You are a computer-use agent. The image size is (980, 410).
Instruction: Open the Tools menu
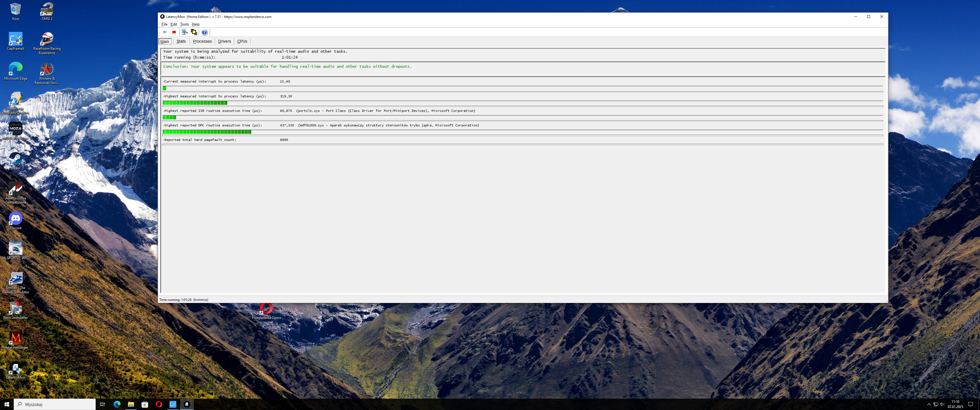(x=184, y=24)
